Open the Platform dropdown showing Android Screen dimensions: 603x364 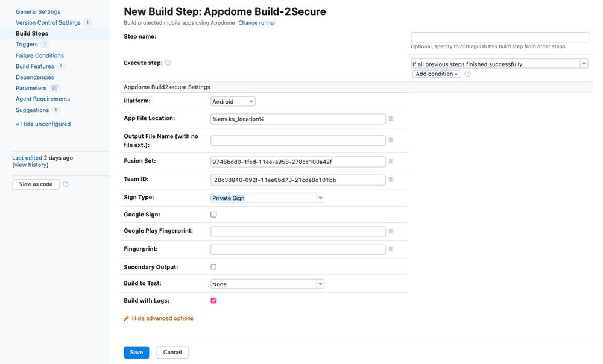(x=233, y=102)
